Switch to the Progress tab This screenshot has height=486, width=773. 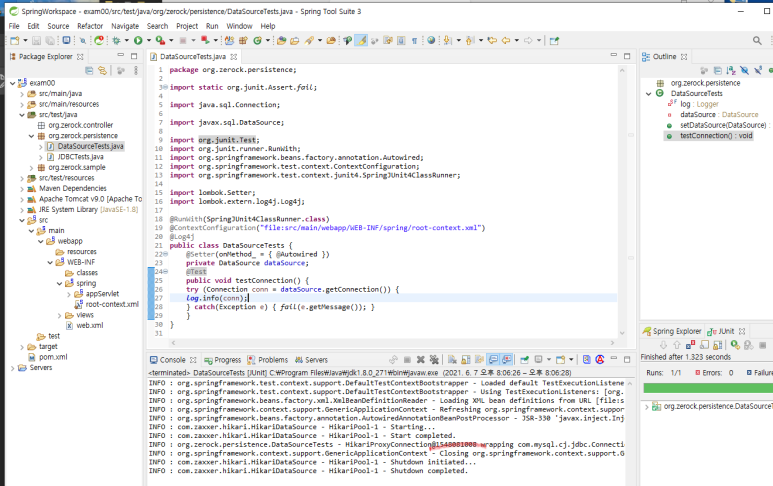tap(222, 360)
